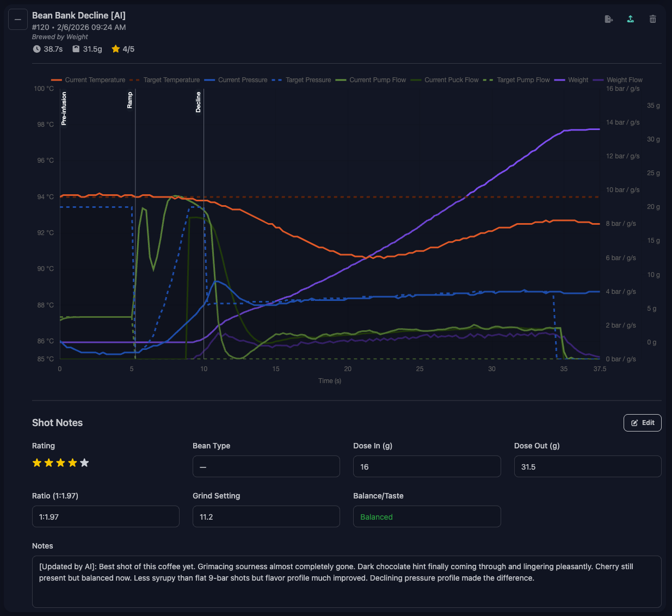This screenshot has width=672, height=616.
Task: Toggle the Current Puck Flow legend entry
Action: pos(451,80)
